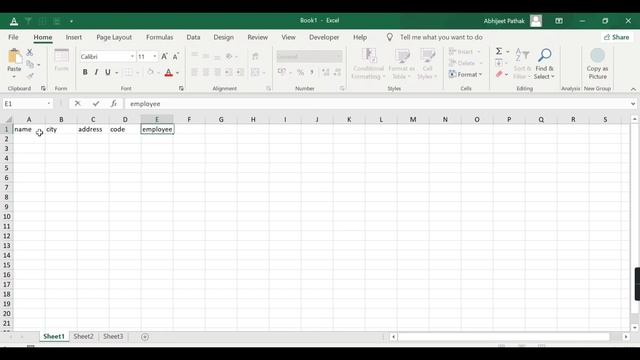The image size is (640, 360).
Task: Select row header 10
Action: [7, 217]
